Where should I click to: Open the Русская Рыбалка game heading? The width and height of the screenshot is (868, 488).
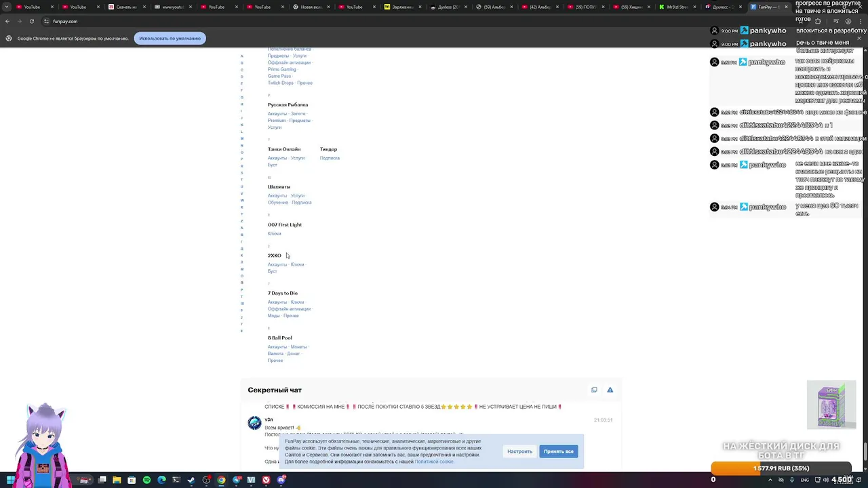pos(288,105)
